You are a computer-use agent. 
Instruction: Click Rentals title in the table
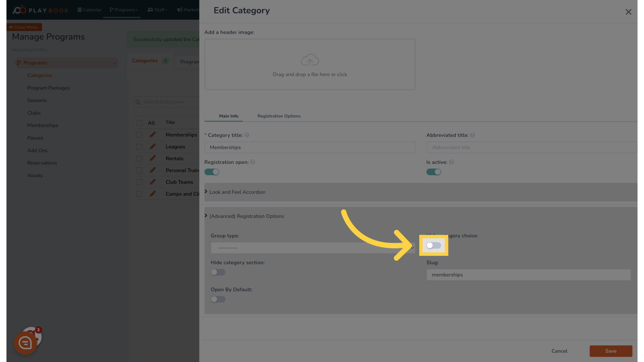point(174,159)
